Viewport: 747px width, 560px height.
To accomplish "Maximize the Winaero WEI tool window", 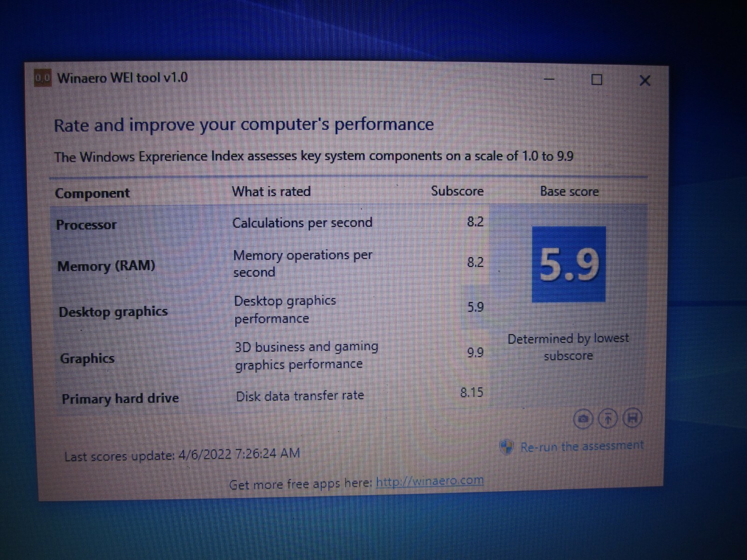I will [x=597, y=80].
